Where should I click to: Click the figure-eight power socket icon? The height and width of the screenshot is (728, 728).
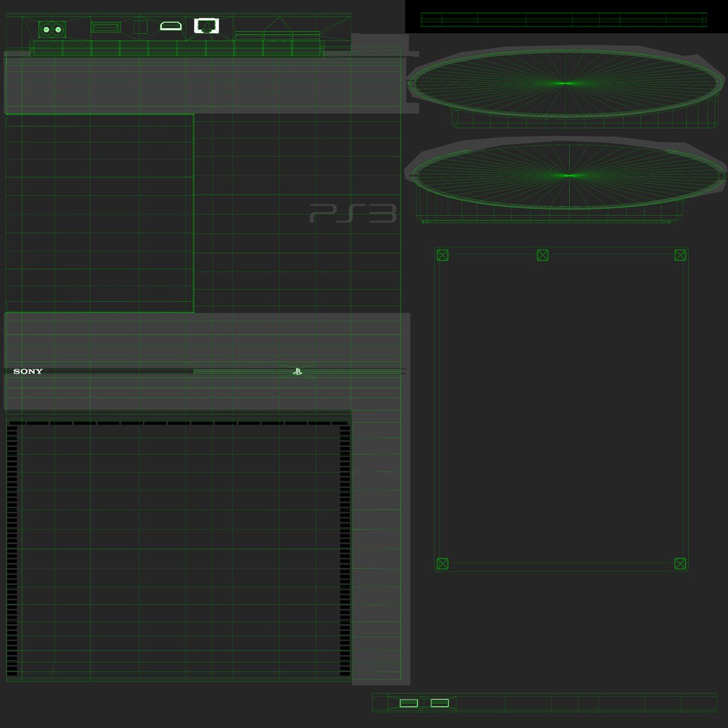click(x=52, y=30)
